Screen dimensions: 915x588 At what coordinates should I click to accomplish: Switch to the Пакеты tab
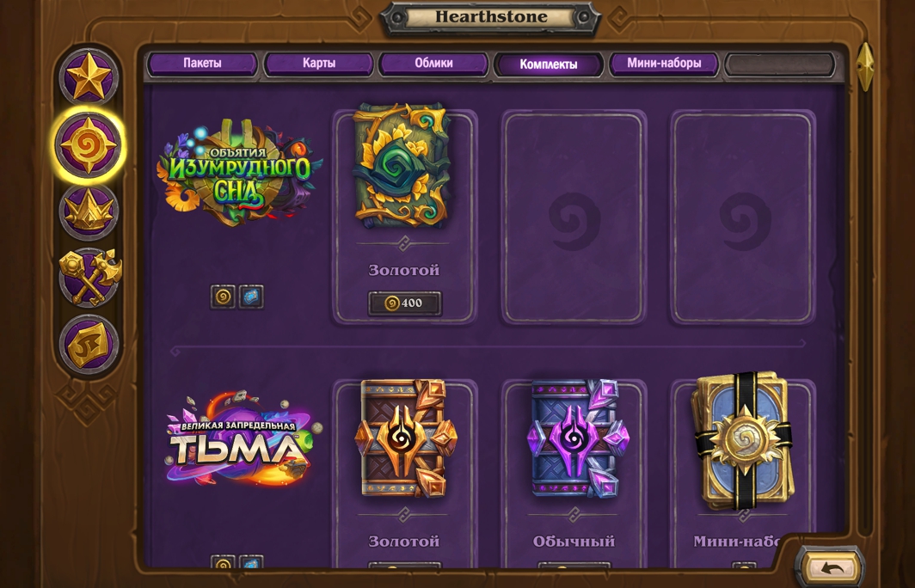point(202,64)
